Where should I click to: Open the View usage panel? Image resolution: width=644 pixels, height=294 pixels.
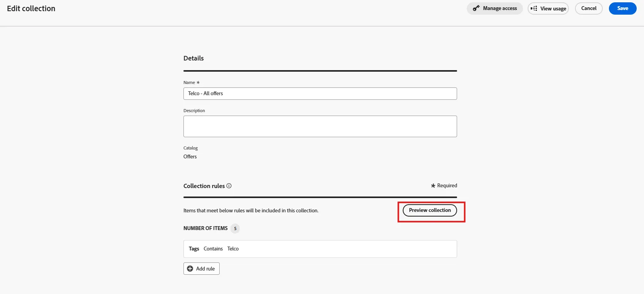[548, 8]
